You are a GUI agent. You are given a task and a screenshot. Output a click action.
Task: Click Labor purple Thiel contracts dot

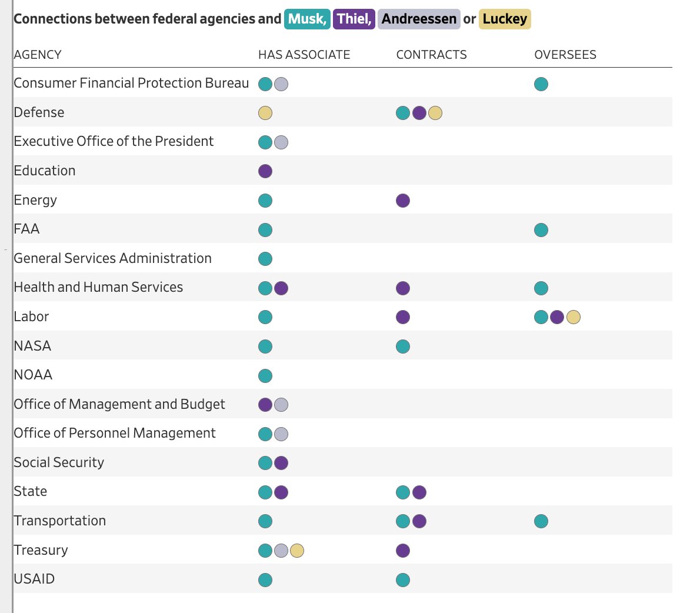(403, 317)
